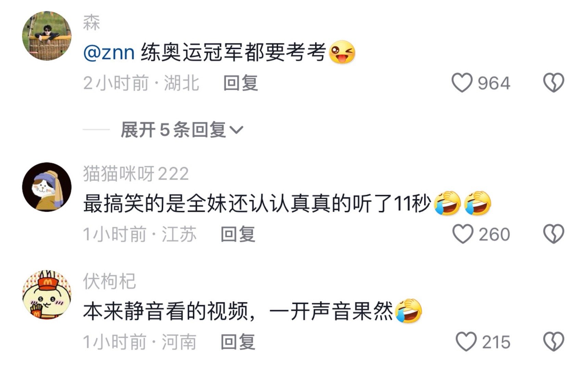Open username 森 profile
This screenshot has height=370, width=588.
coord(91,23)
